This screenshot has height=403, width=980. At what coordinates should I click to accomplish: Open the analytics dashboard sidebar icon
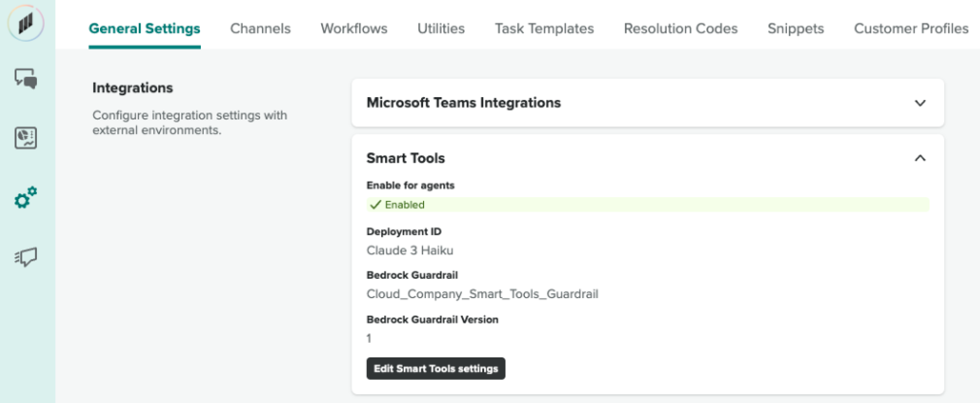(x=26, y=138)
